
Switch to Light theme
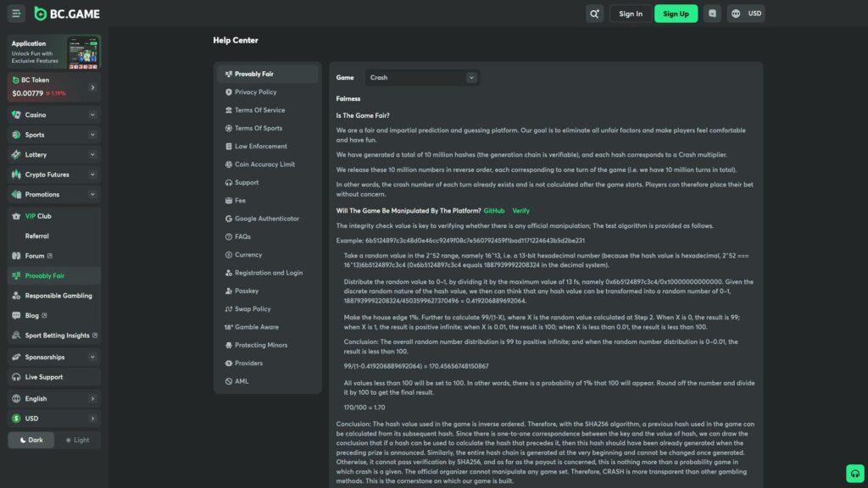[77, 441]
